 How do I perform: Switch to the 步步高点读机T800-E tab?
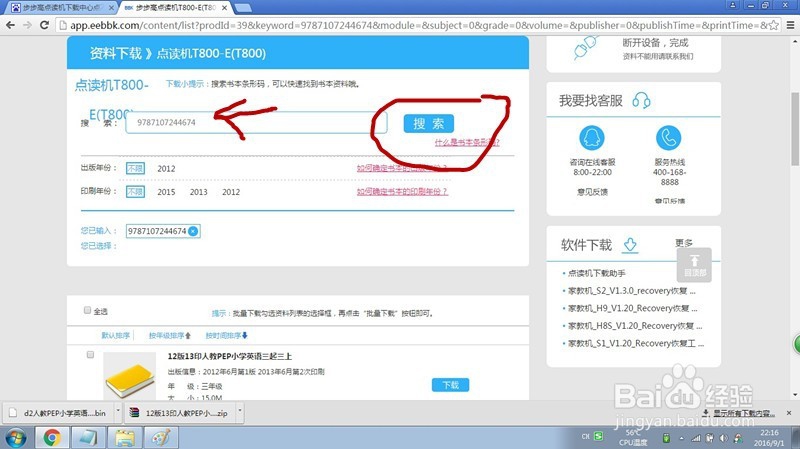point(176,8)
